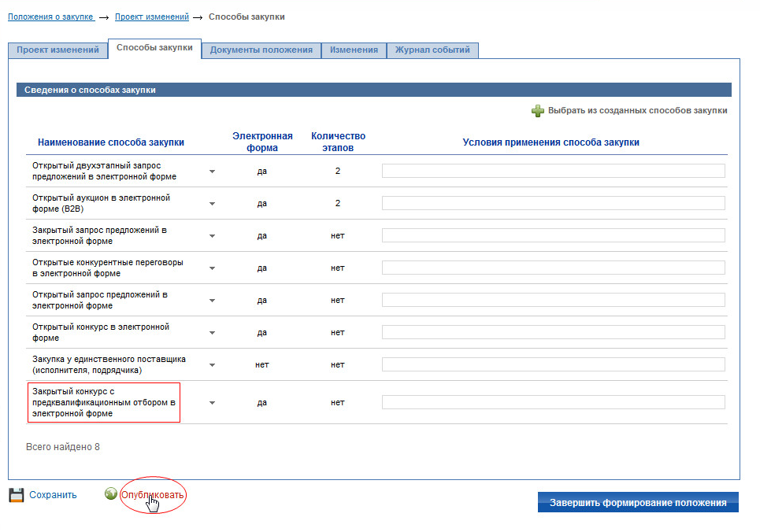The image size is (760, 532).
Task: Click the Опубликовать link
Action: click(153, 495)
